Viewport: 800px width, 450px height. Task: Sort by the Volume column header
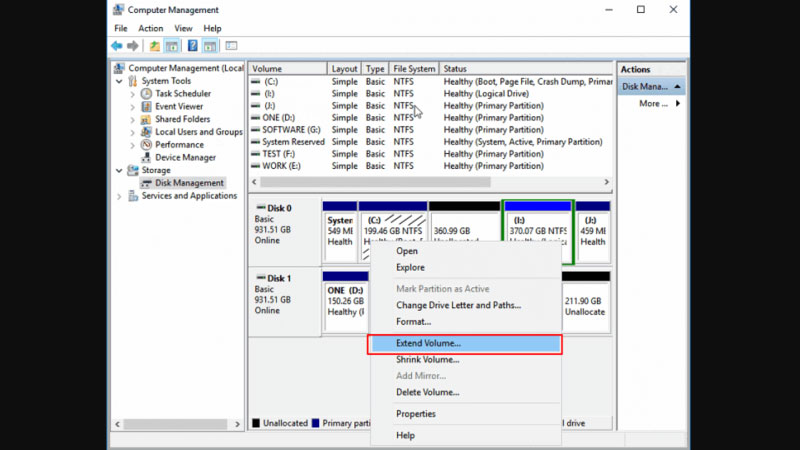[x=288, y=68]
